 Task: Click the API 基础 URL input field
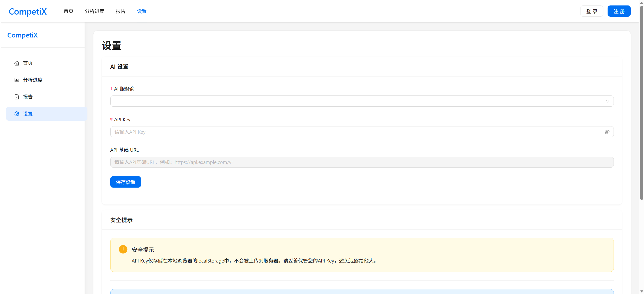[362, 162]
